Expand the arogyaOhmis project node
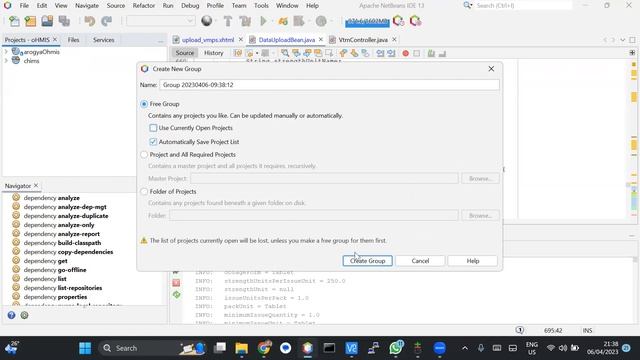 (6, 52)
